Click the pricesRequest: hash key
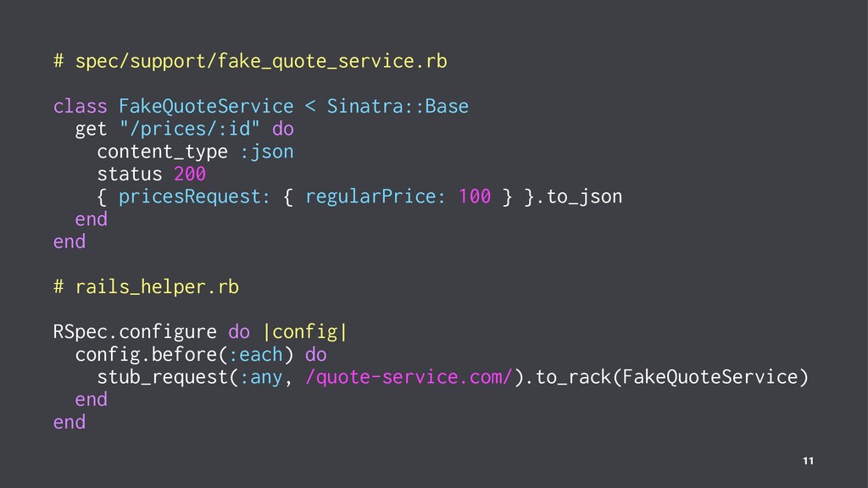The width and height of the screenshot is (868, 488). coord(195,197)
